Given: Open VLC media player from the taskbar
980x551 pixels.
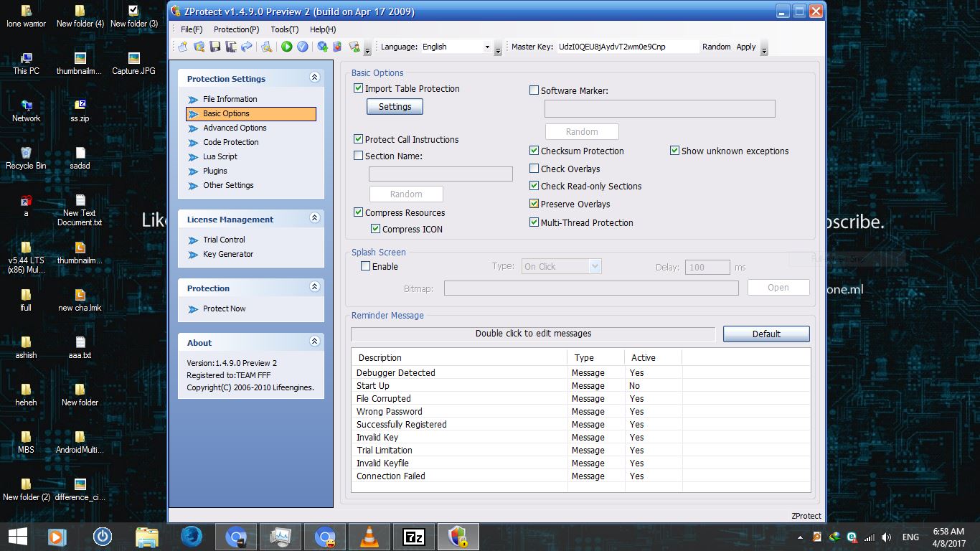Looking at the screenshot, I should tap(369, 537).
